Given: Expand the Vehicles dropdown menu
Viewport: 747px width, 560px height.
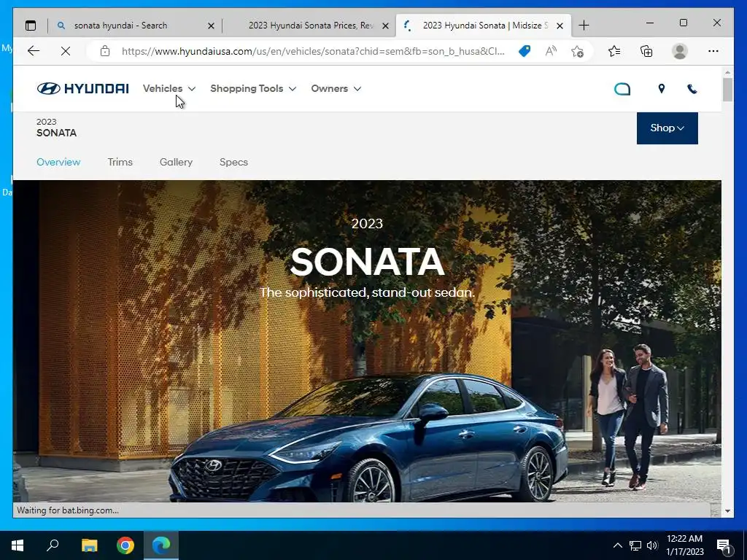Looking at the screenshot, I should (x=169, y=88).
